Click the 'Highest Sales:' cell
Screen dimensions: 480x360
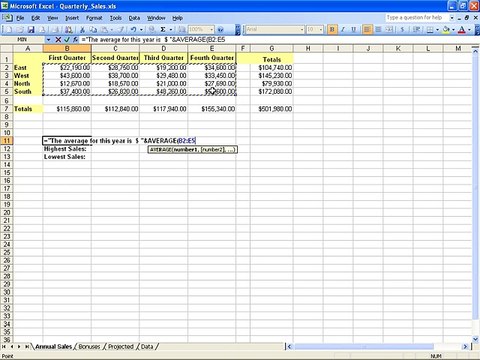tap(67, 149)
